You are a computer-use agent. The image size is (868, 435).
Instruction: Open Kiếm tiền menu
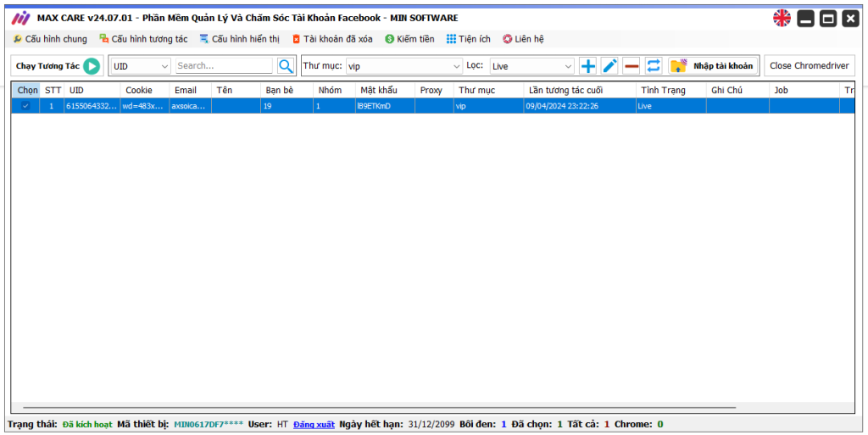click(409, 39)
